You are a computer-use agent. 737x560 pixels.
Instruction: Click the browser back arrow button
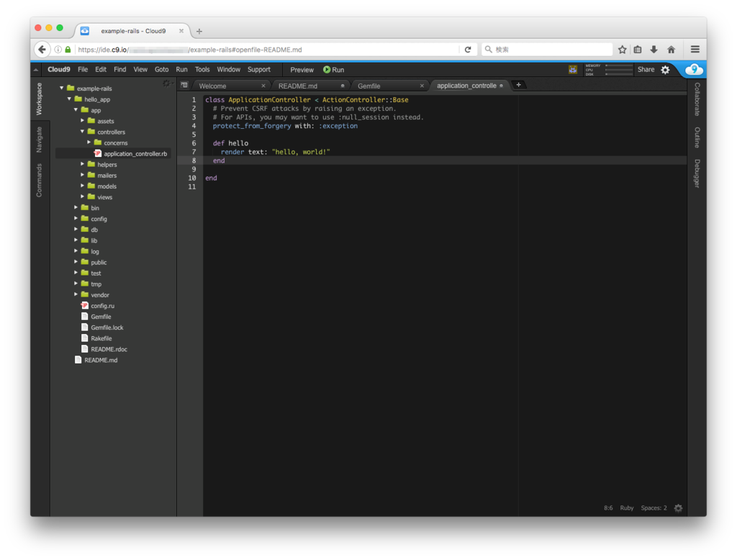[42, 50]
